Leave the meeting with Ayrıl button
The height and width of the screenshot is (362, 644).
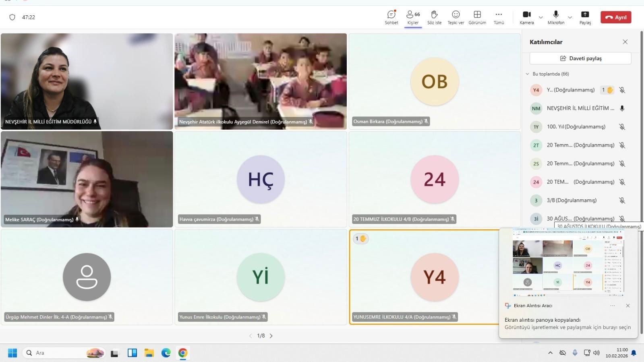(616, 17)
